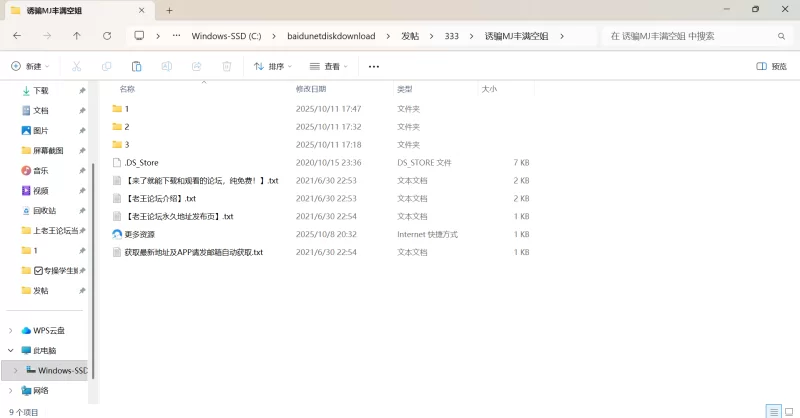The image size is (800, 418).
Task: Switch to details view in status bar
Action: (772, 411)
